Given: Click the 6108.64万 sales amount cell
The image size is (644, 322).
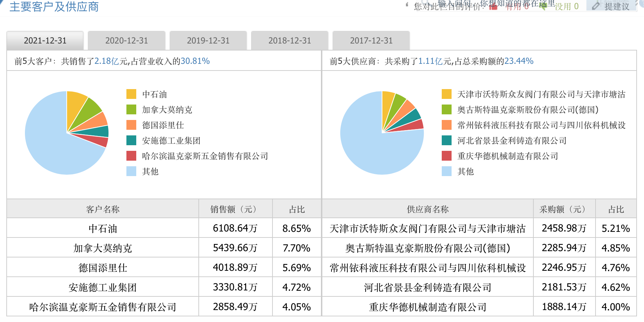Looking at the screenshot, I should pos(236,228).
